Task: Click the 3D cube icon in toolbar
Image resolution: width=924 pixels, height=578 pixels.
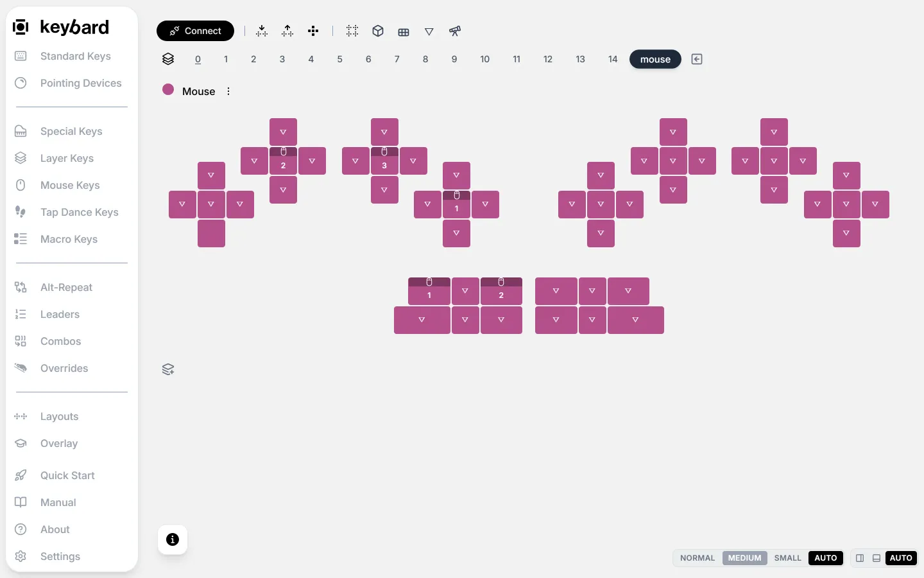Action: [378, 31]
